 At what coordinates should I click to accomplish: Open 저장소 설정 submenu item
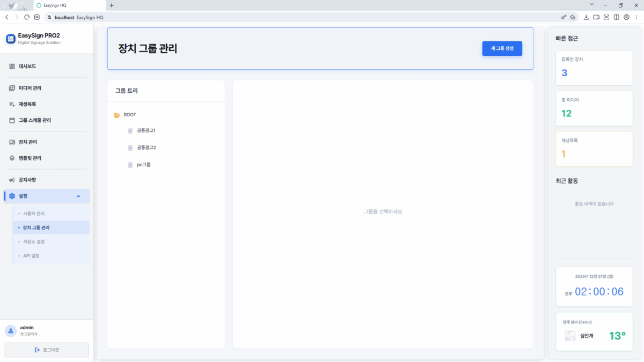(38, 242)
